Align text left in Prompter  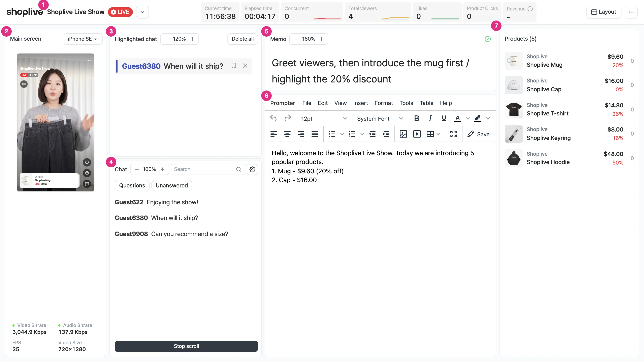coord(273,134)
